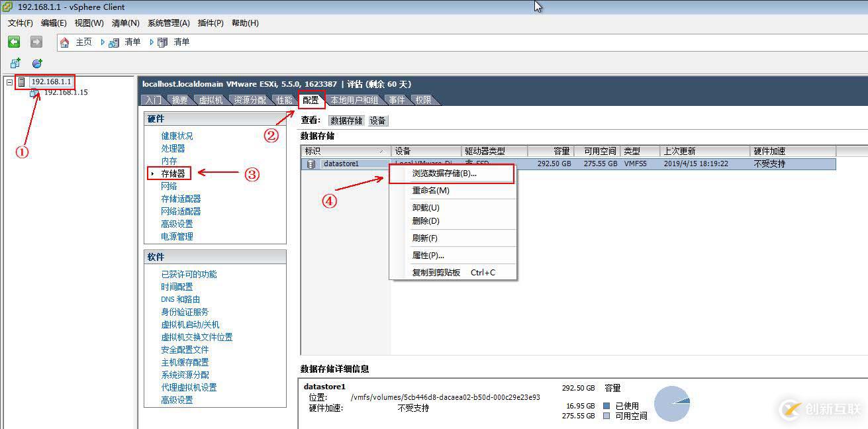
Task: Choose 刷新(F) in context menu
Action: click(452, 238)
